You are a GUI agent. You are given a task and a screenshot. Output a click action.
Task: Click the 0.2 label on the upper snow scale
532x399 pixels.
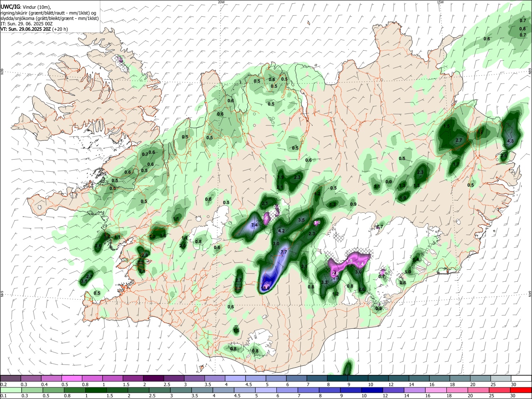point(3,384)
